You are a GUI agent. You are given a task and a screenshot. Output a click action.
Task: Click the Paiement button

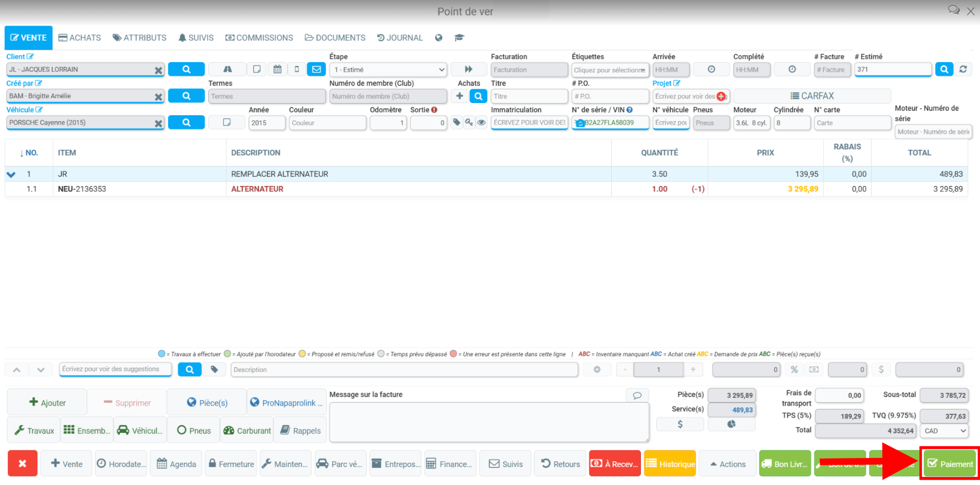(x=950, y=464)
